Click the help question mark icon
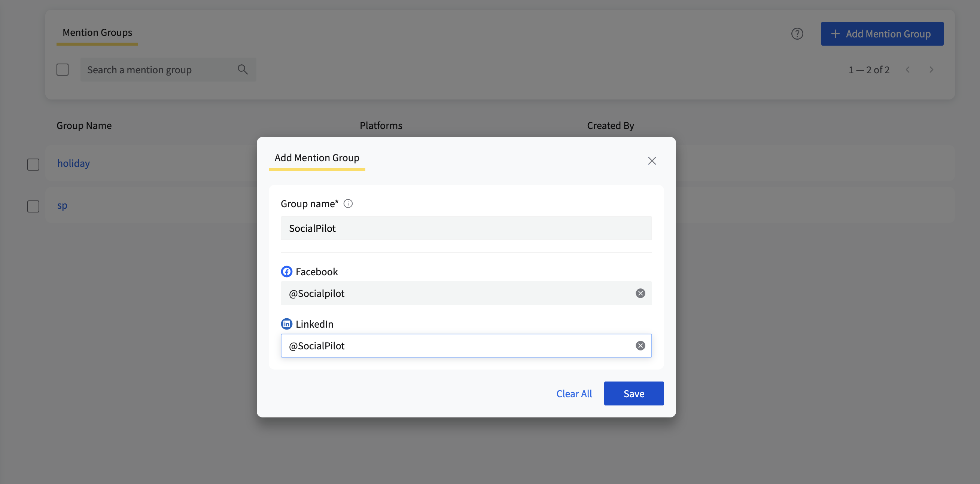Viewport: 980px width, 484px height. coord(797,34)
